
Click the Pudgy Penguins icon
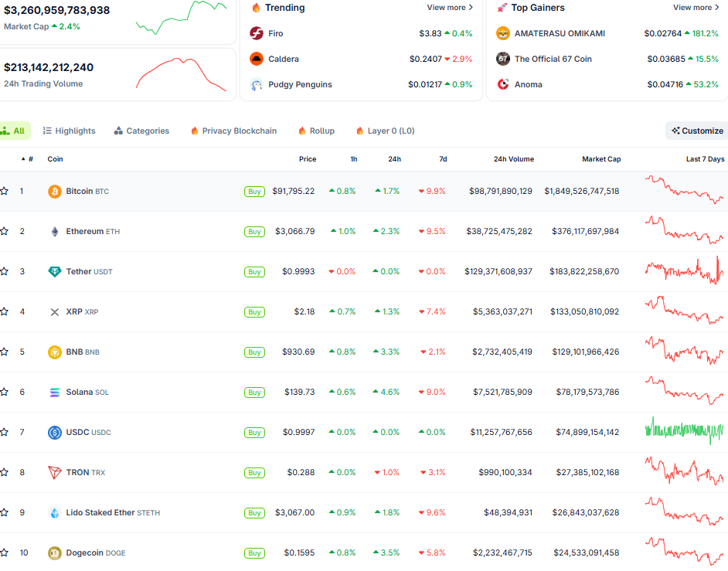(x=255, y=85)
